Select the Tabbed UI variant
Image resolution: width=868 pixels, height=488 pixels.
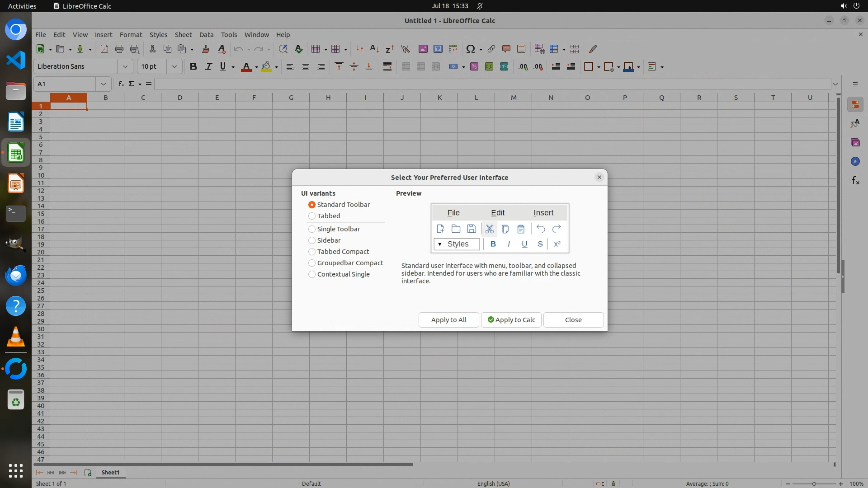[x=312, y=216]
